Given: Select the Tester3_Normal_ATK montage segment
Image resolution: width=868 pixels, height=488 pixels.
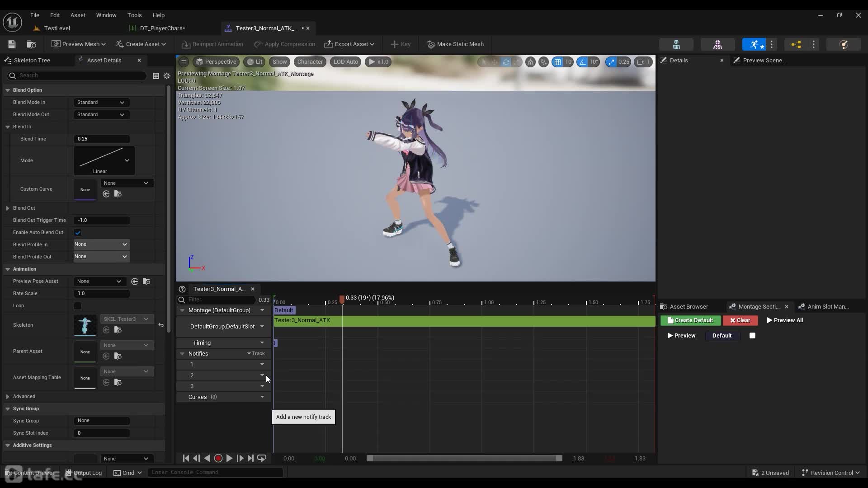Looking at the screenshot, I should click(x=464, y=321).
